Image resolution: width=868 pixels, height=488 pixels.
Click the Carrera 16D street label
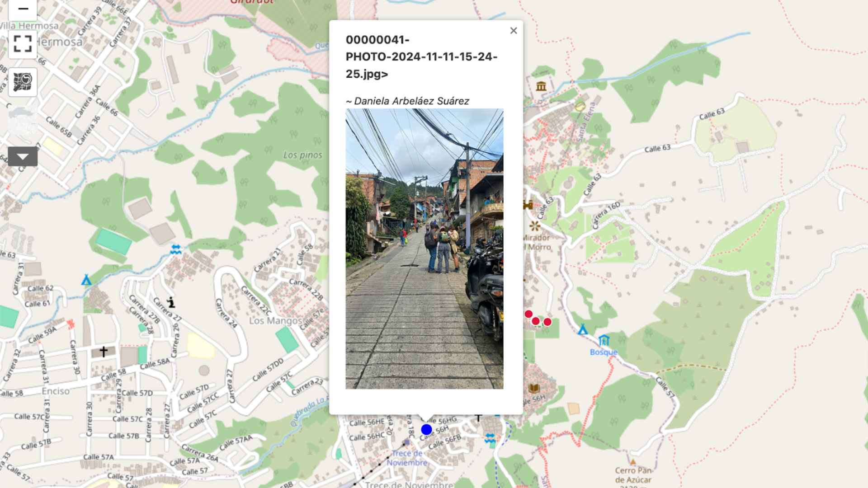[x=606, y=216]
